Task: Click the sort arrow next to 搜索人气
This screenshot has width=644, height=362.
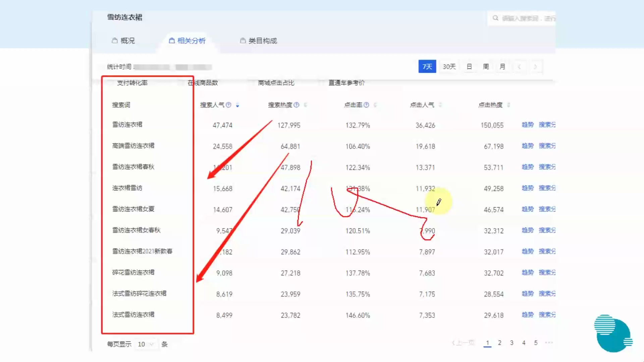Action: click(x=237, y=105)
